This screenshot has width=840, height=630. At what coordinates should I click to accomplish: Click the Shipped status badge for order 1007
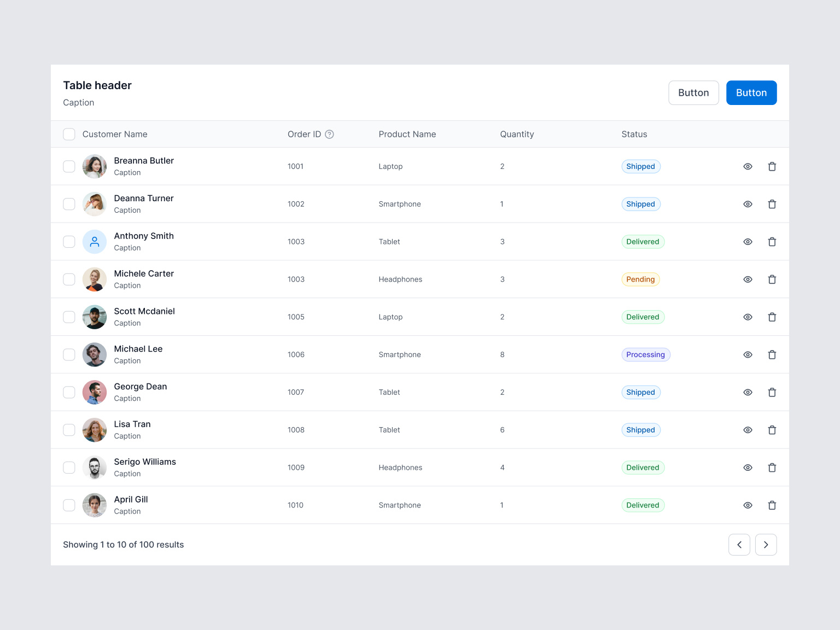[x=640, y=392]
